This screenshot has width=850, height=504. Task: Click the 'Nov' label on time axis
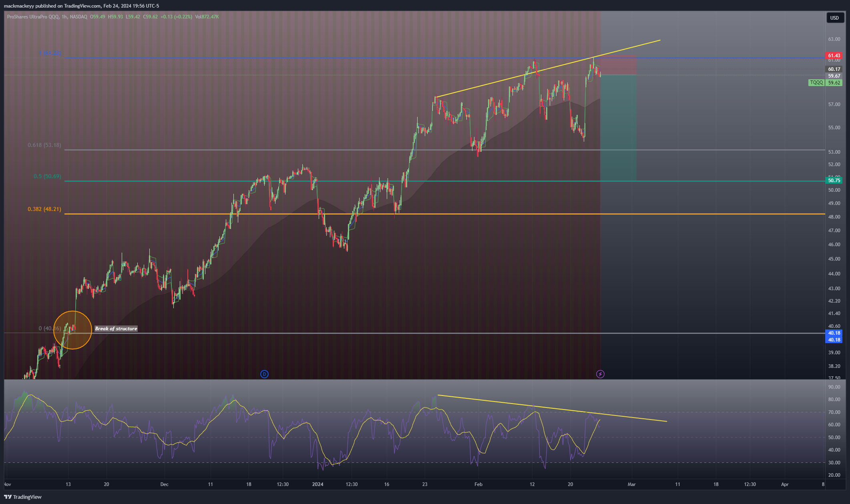pyautogui.click(x=7, y=484)
